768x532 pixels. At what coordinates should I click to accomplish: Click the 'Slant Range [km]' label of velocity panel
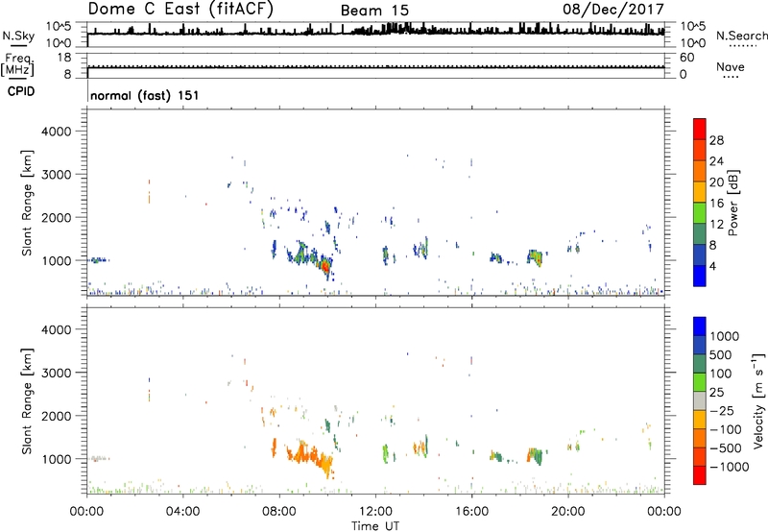point(26,400)
